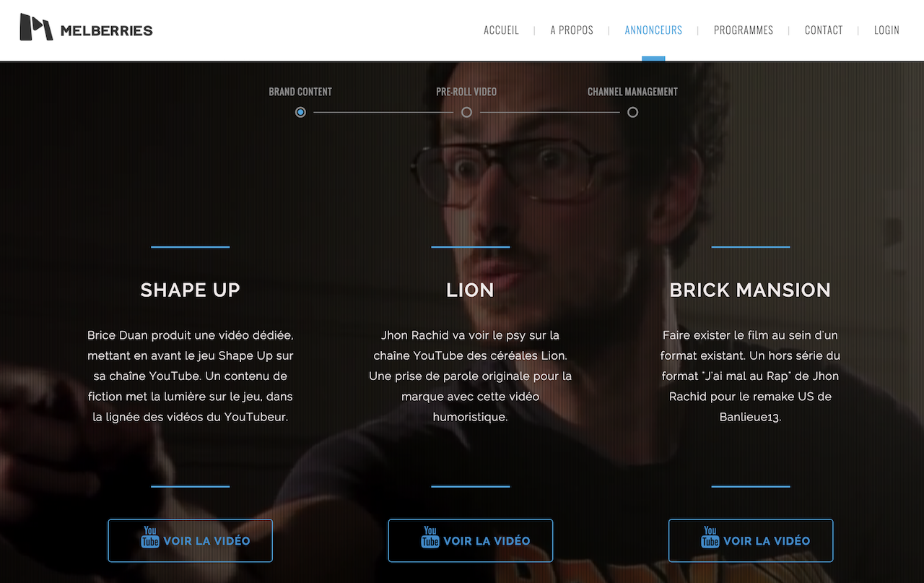This screenshot has height=583, width=924.
Task: Select the Brand Content radio dot
Action: [300, 112]
